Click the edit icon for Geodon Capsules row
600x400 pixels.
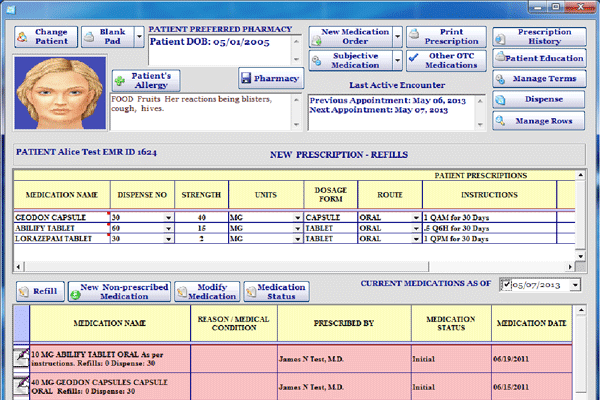tap(21, 386)
